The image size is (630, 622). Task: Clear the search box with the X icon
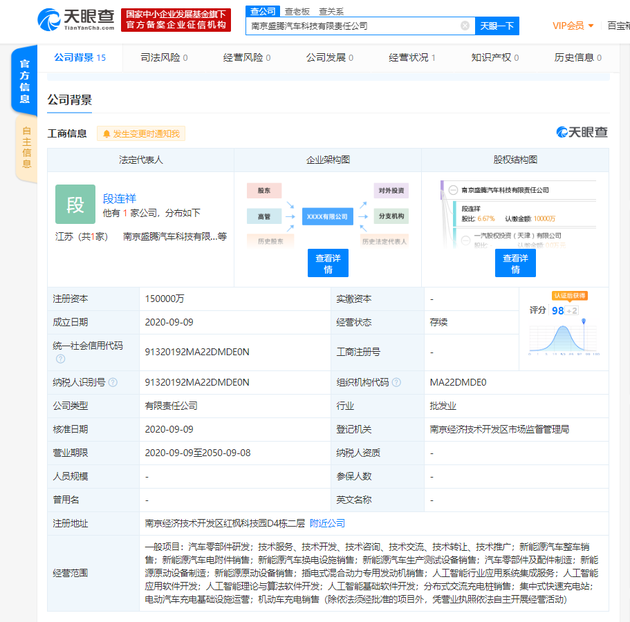coord(465,26)
